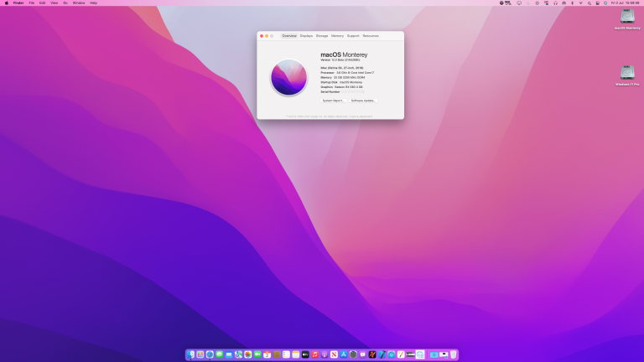Click Software Update button
The width and height of the screenshot is (644, 362).
point(363,101)
